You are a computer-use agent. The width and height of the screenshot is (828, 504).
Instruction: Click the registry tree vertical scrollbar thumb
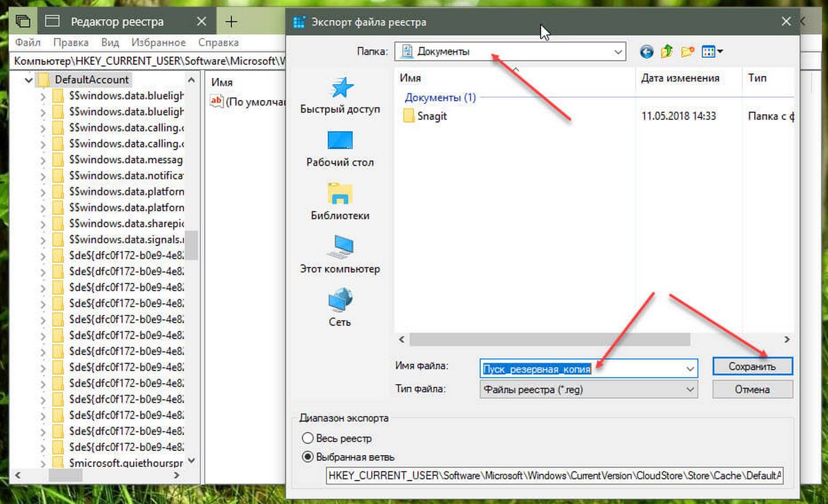(x=191, y=245)
